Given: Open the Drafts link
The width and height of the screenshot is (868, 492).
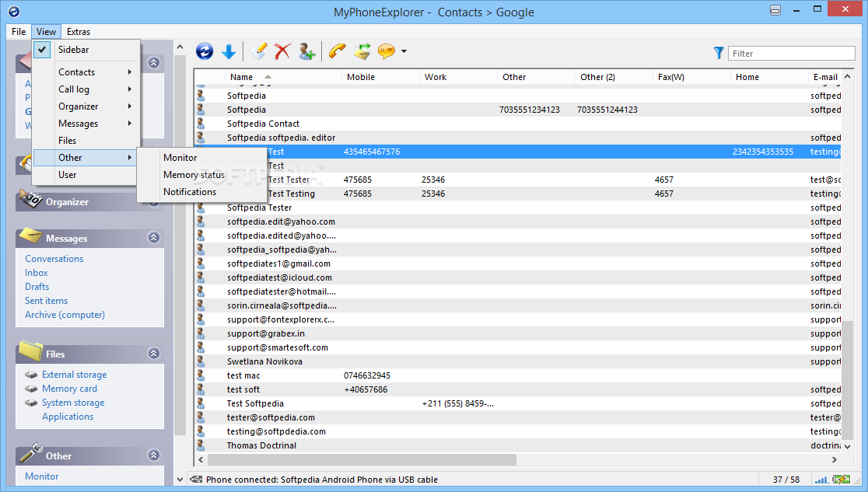Looking at the screenshot, I should (x=37, y=287).
